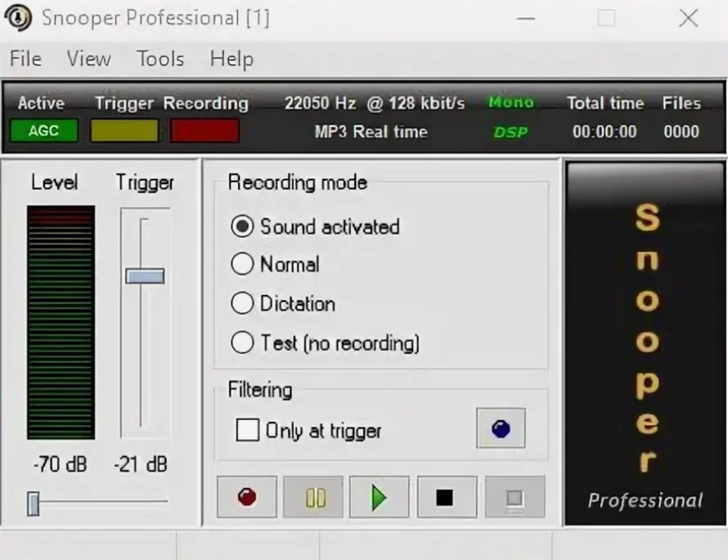728x560 pixels.
Task: Play back with the green play button
Action: pyautogui.click(x=380, y=497)
